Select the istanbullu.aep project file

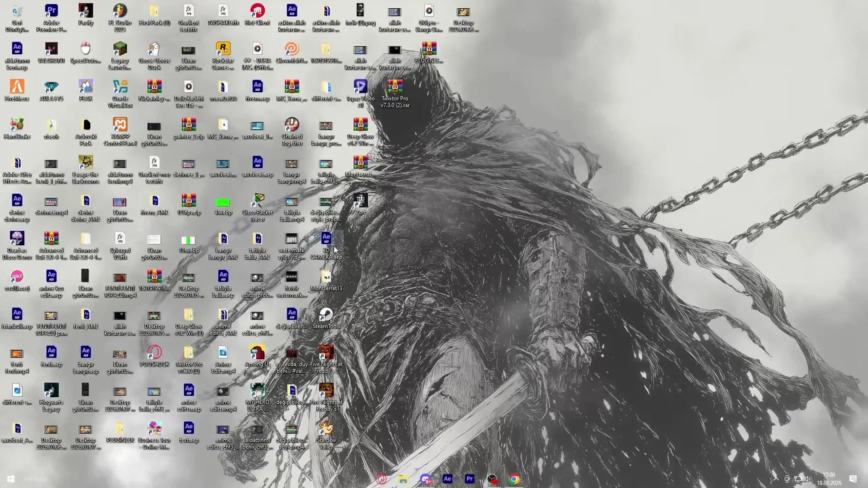coord(17,319)
